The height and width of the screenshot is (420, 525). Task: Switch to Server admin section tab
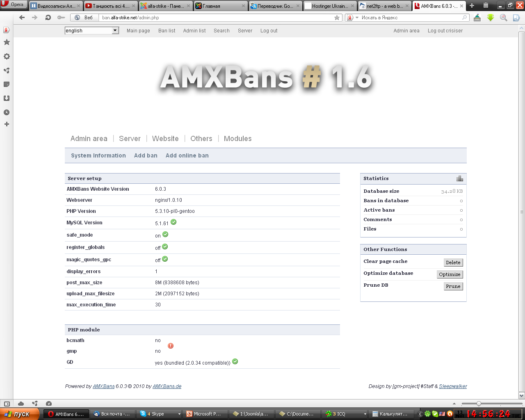pos(130,139)
